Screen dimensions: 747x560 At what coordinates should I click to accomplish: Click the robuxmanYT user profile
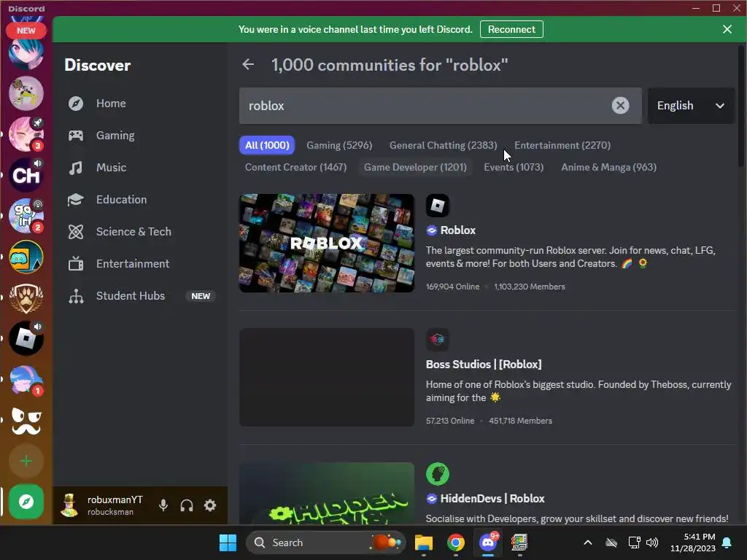coord(102,505)
